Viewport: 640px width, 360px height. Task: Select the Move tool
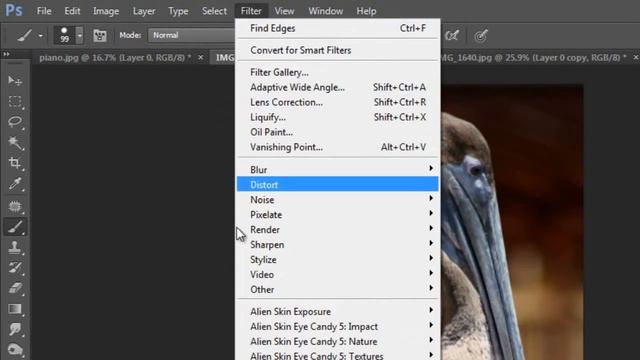(15, 80)
